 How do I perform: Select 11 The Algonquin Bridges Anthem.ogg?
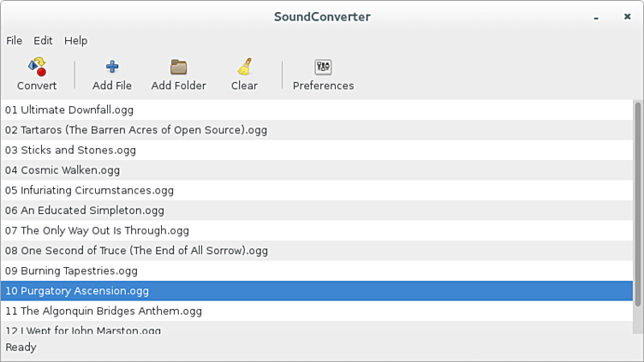tap(103, 311)
